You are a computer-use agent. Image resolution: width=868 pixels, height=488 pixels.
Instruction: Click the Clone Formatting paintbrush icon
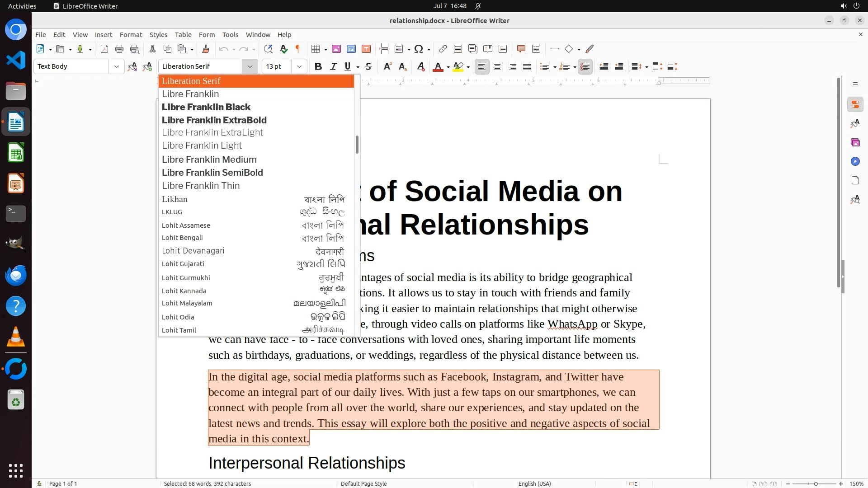(x=206, y=49)
